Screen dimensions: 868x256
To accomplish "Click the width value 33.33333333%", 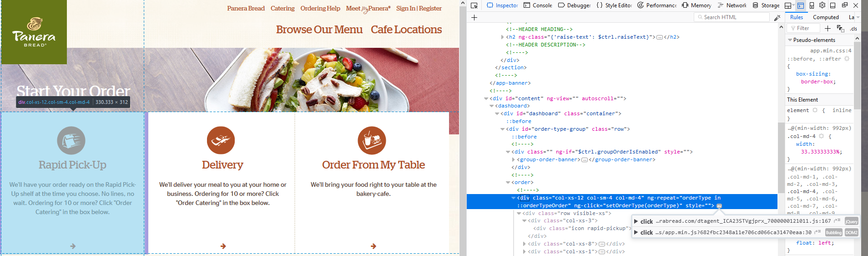I will 821,152.
